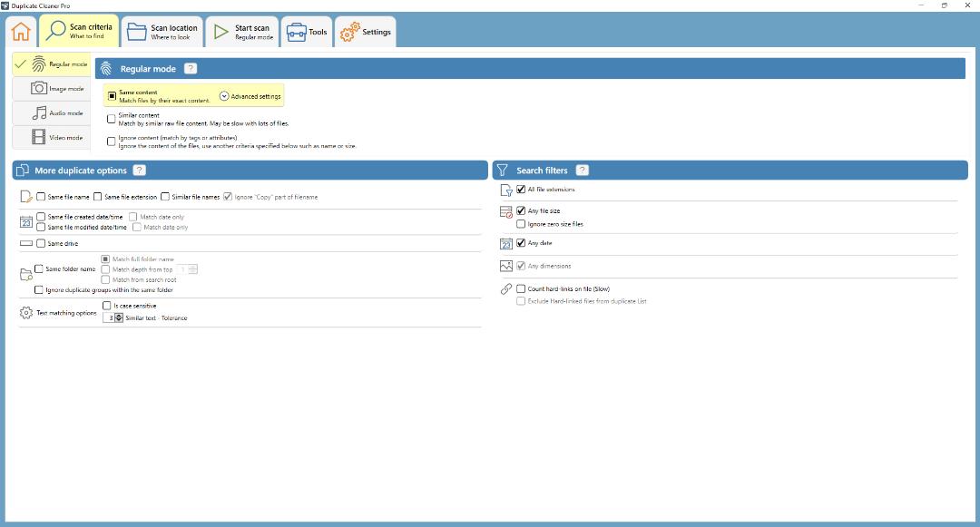Screen dimensions: 980x527
Task: Select the Similar content option
Action: click(x=112, y=119)
